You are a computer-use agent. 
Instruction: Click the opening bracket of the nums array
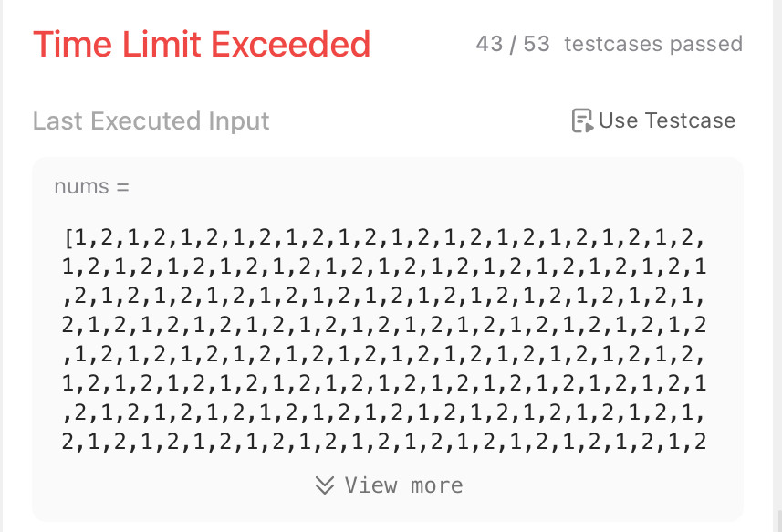click(x=68, y=238)
